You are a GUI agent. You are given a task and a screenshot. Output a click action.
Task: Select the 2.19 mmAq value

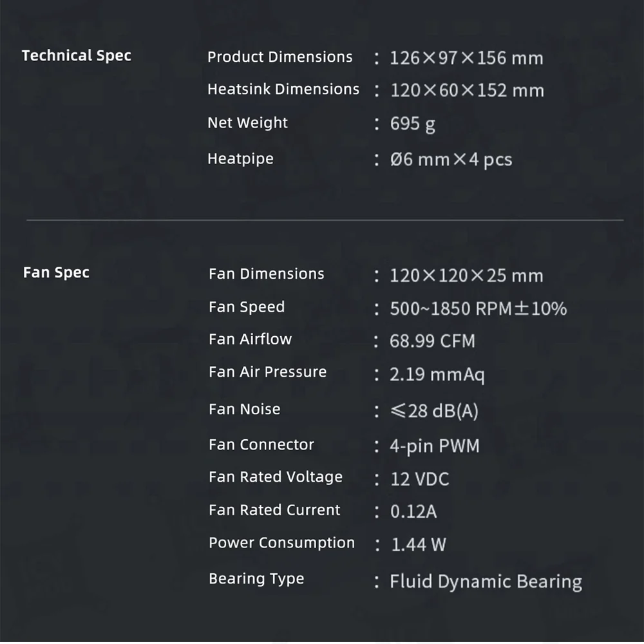point(437,375)
